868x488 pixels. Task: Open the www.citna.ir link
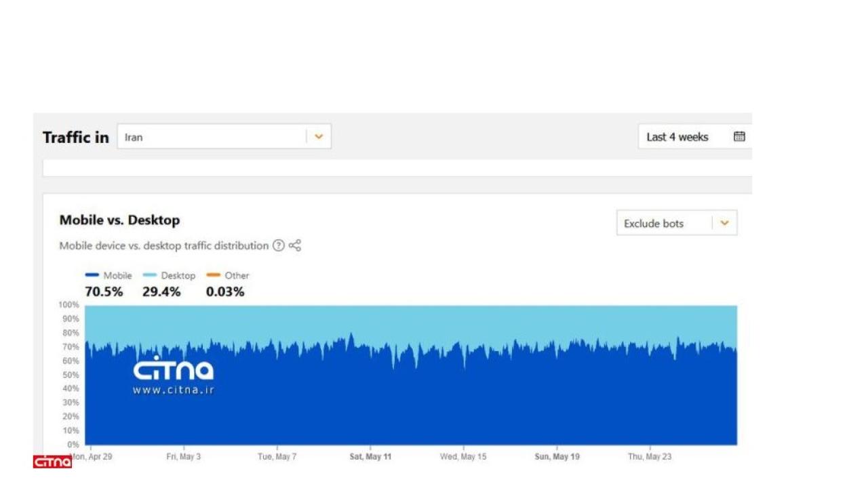click(x=173, y=390)
